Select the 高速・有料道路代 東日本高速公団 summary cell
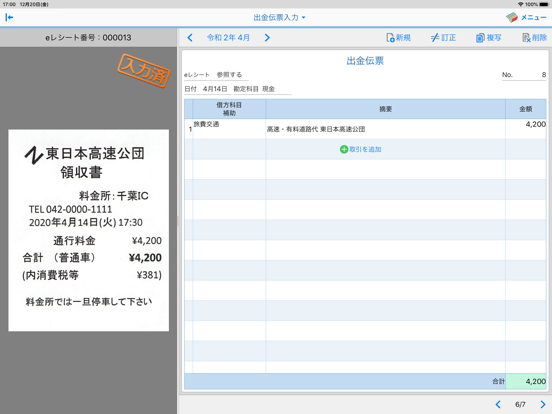This screenshot has width=552, height=414. tap(385, 129)
